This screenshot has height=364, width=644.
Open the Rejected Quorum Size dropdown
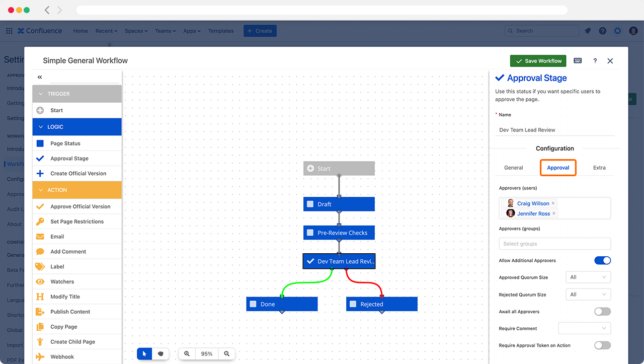(x=588, y=295)
